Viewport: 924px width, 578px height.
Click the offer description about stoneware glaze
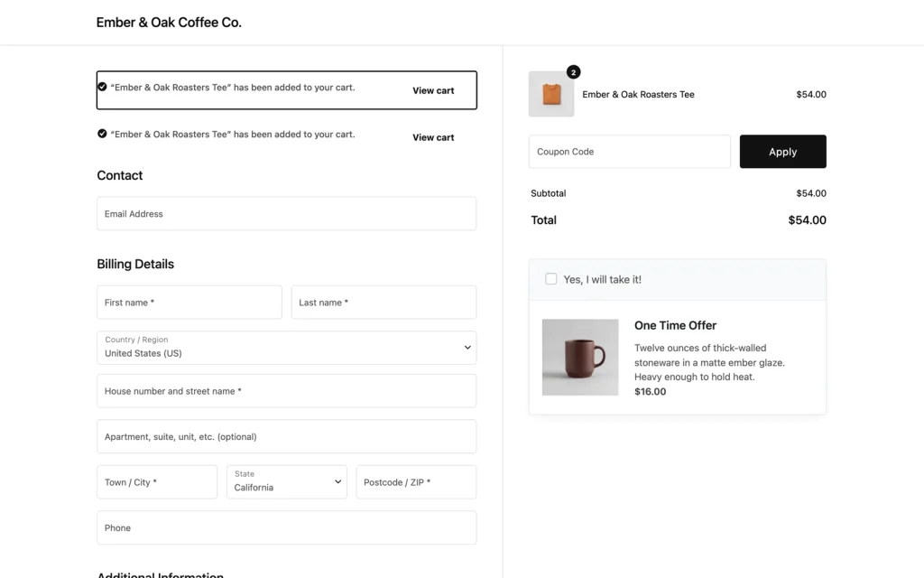click(x=709, y=362)
